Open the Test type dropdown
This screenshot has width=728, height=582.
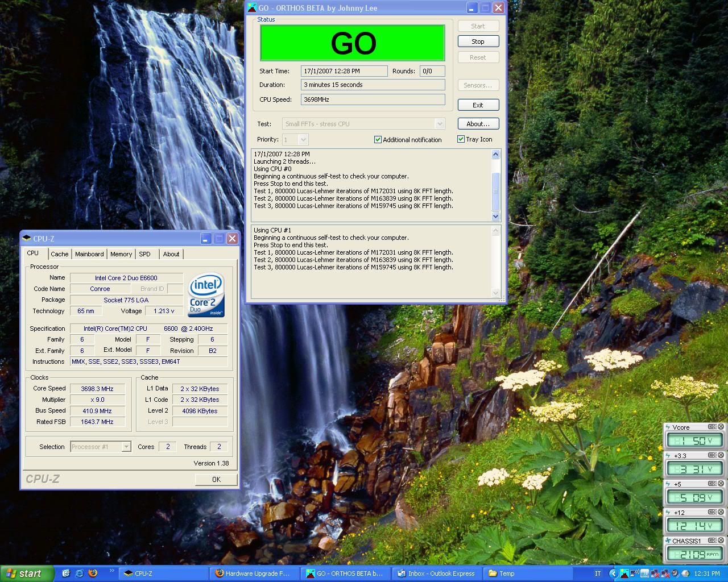point(439,124)
